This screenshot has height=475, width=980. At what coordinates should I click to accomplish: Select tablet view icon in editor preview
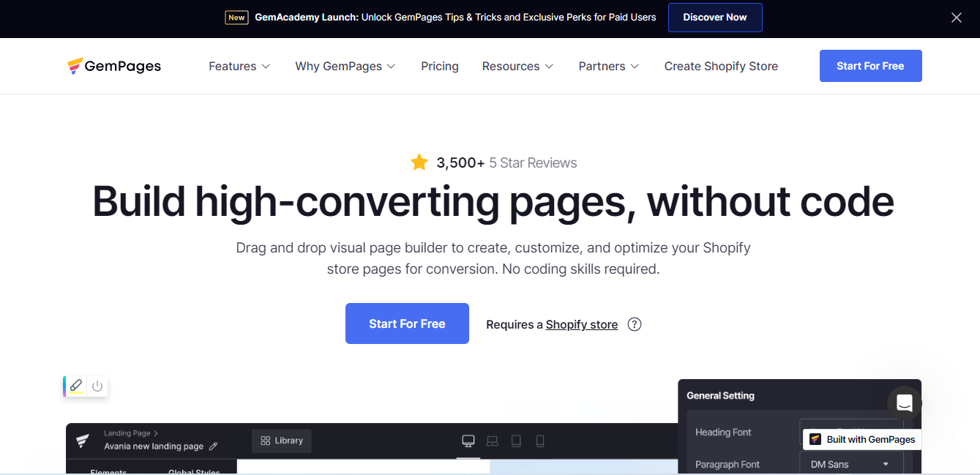coord(516,441)
